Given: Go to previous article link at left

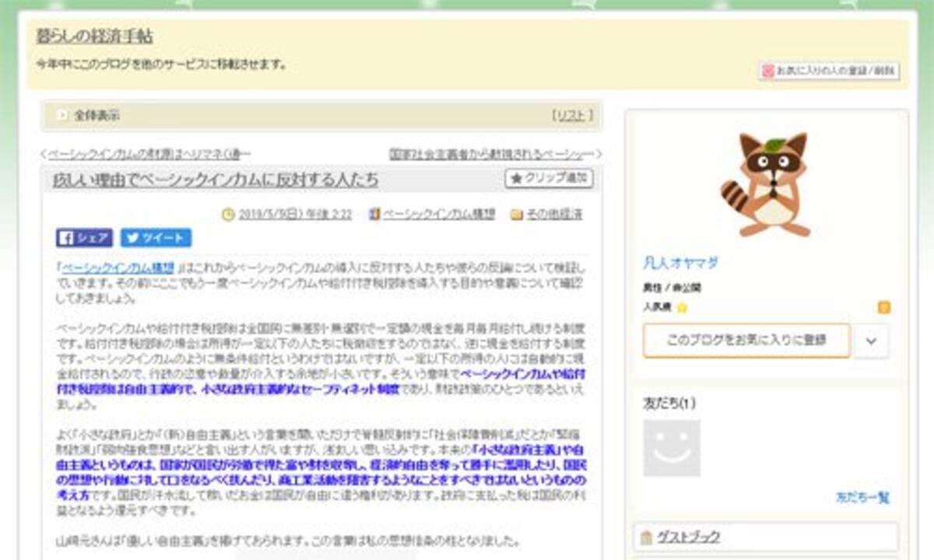Looking at the screenshot, I should point(146,154).
